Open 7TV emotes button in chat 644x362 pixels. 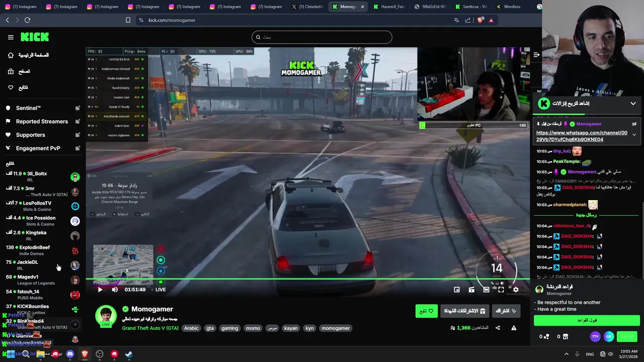596,337
